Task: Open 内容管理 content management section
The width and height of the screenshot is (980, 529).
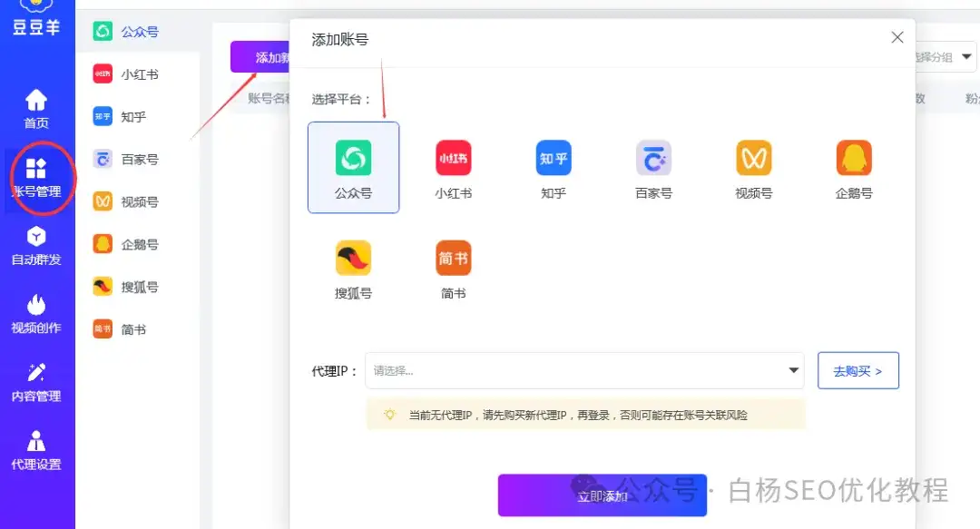Action: [36, 382]
